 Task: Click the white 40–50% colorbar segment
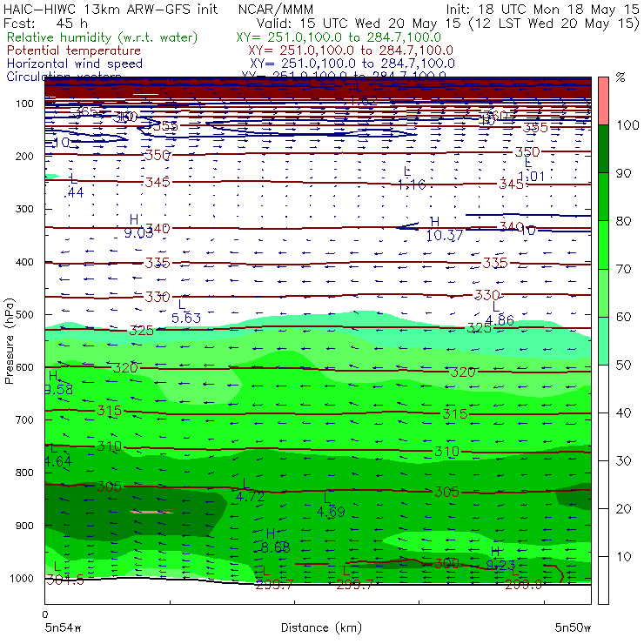click(603, 388)
